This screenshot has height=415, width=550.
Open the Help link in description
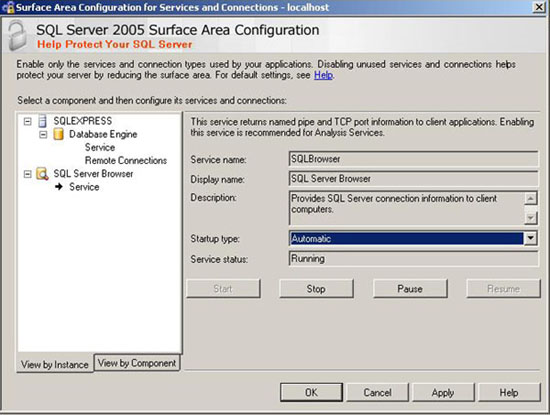tap(323, 75)
